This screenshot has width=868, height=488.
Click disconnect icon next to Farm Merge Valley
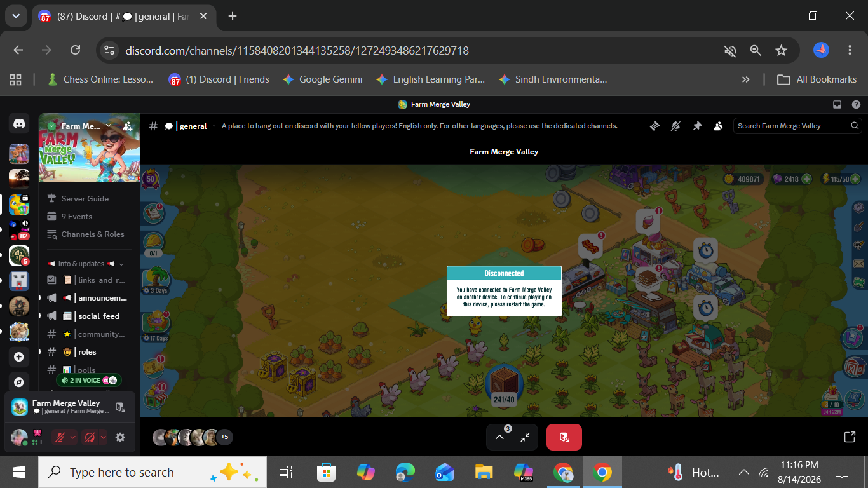click(120, 407)
